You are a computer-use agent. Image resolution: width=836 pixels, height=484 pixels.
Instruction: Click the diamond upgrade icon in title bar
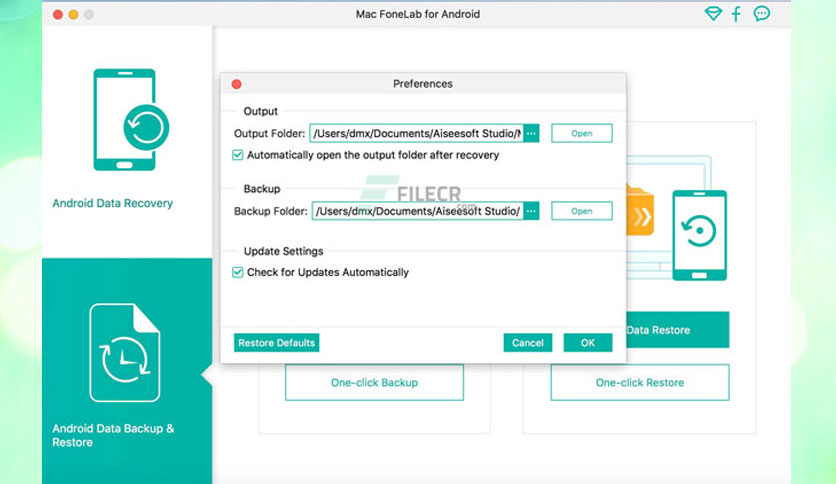point(713,14)
